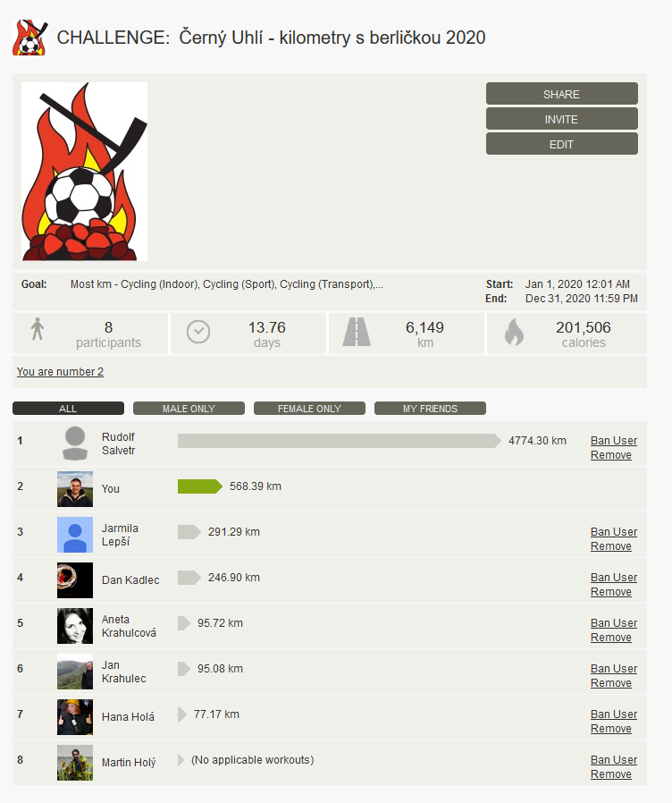Filter leaderboard by FEMALE ONLY
Screen dimensions: 672x803
pos(310,408)
